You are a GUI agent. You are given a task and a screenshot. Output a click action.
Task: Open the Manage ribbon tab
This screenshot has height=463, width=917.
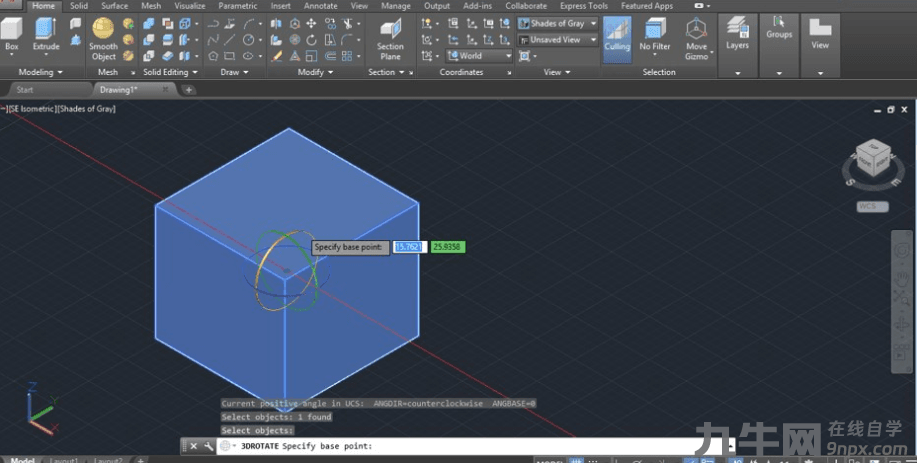[396, 6]
